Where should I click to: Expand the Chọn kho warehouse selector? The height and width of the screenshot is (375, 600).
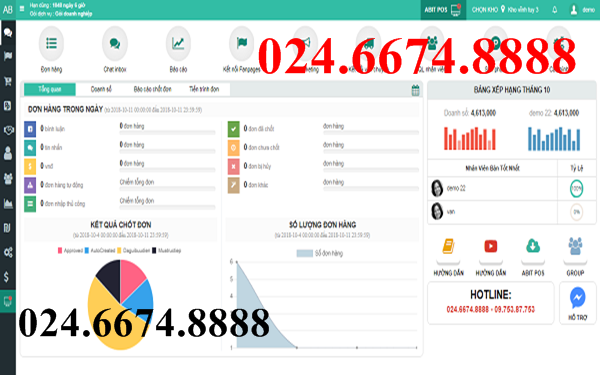tap(505, 10)
